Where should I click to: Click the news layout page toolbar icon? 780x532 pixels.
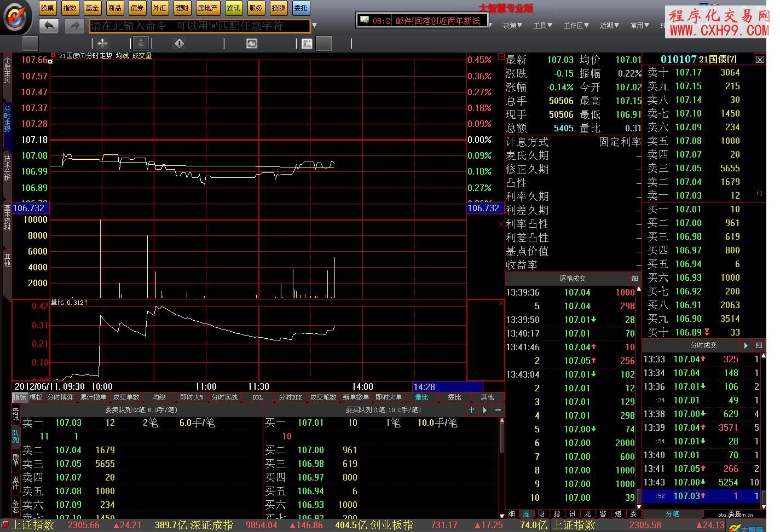307,43
